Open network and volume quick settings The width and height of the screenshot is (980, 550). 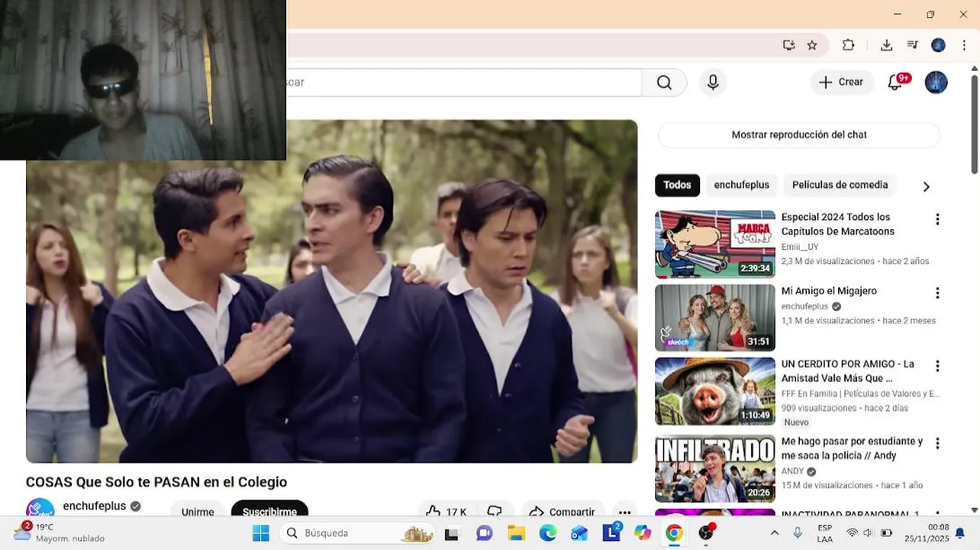(869, 533)
